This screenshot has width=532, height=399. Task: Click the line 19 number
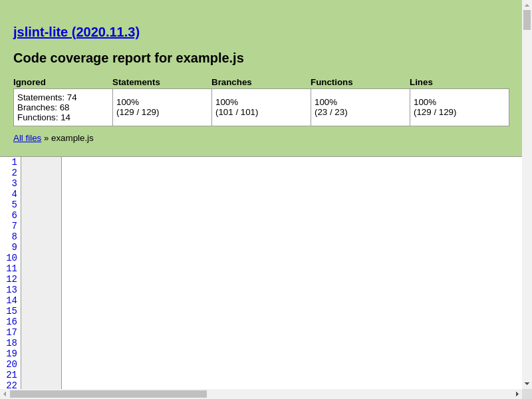[x=11, y=353]
